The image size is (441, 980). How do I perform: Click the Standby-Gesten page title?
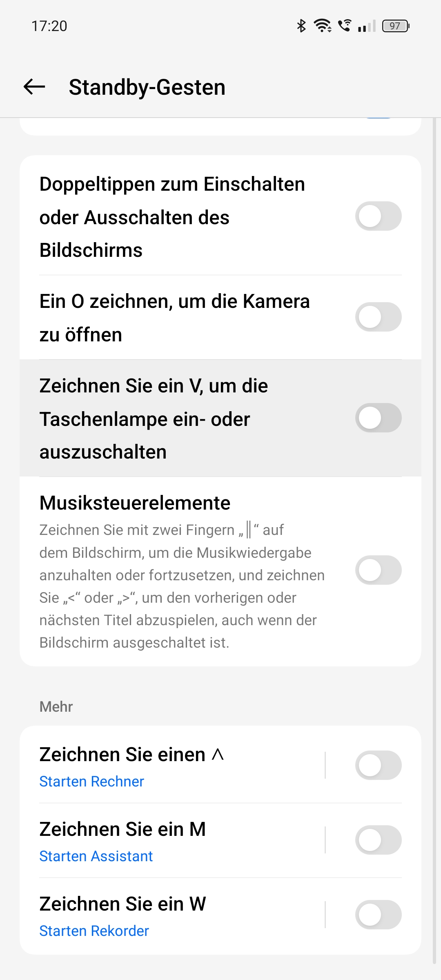[147, 87]
